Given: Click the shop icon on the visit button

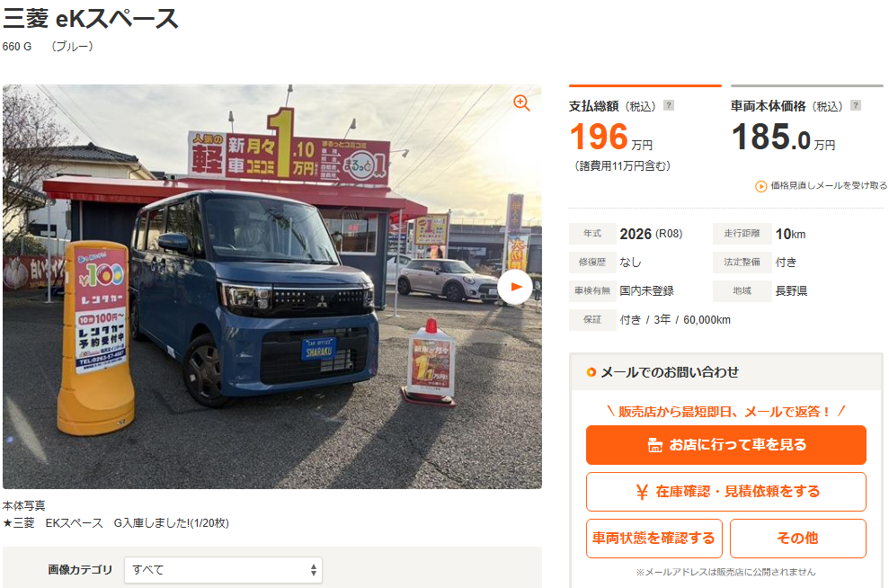Looking at the screenshot, I should [x=655, y=445].
